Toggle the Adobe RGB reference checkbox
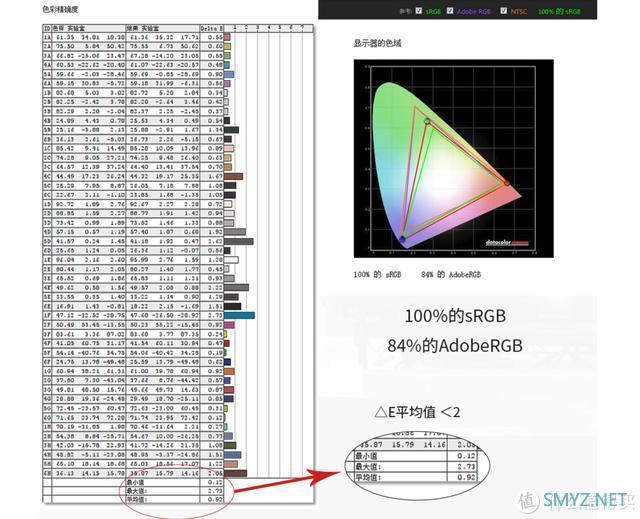The image size is (640, 519). pyautogui.click(x=450, y=11)
